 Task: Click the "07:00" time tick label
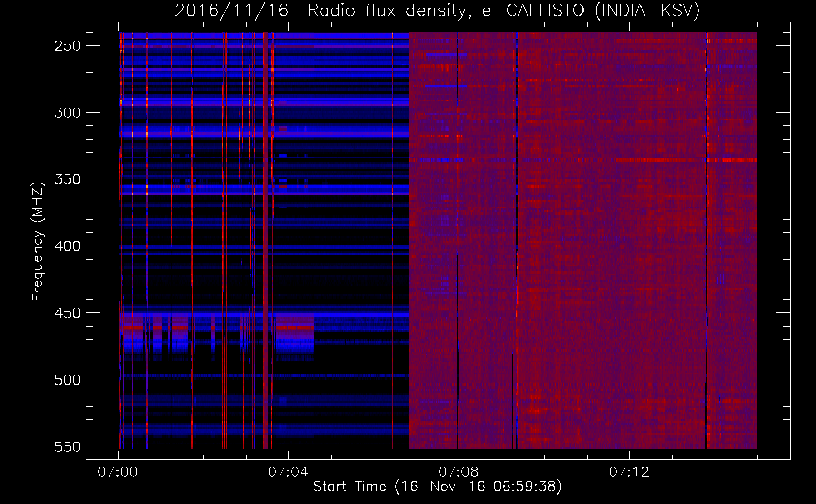(118, 472)
